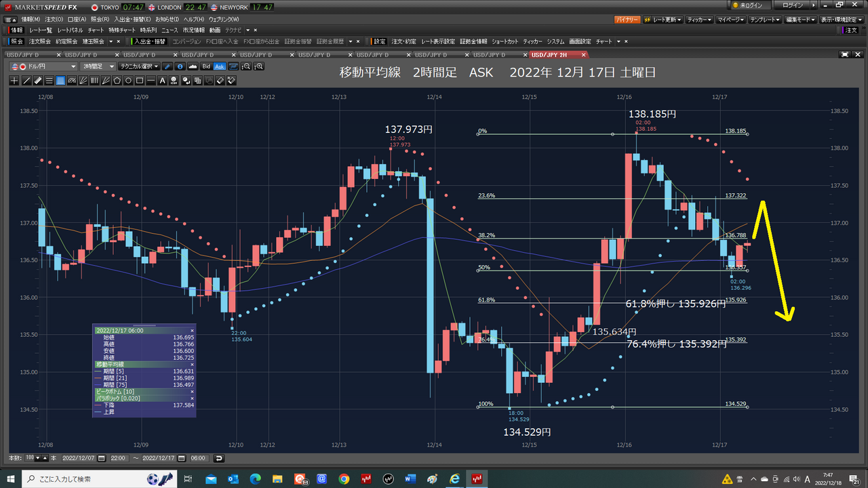Viewport: 868px width, 488px height.
Task: Click the start date field 2022/12/07
Action: click(79, 458)
